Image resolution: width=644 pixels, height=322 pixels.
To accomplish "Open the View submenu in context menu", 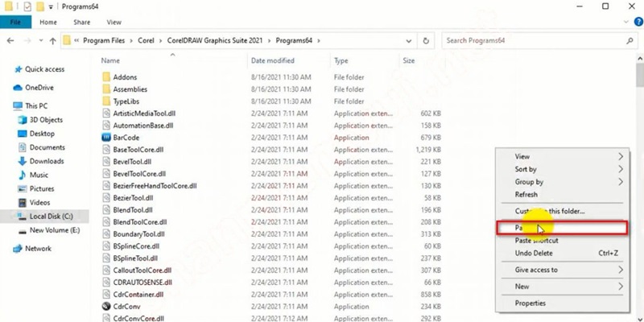I will 563,156.
